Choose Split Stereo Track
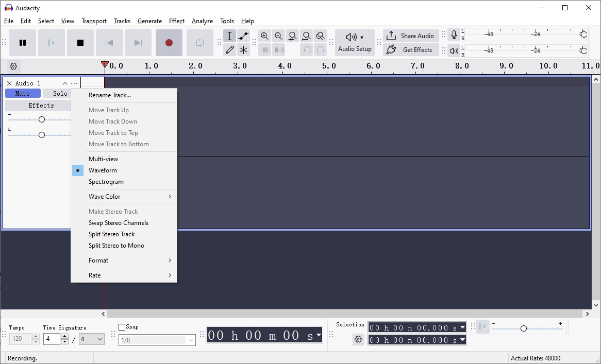The height and width of the screenshot is (364, 601). 124,234
